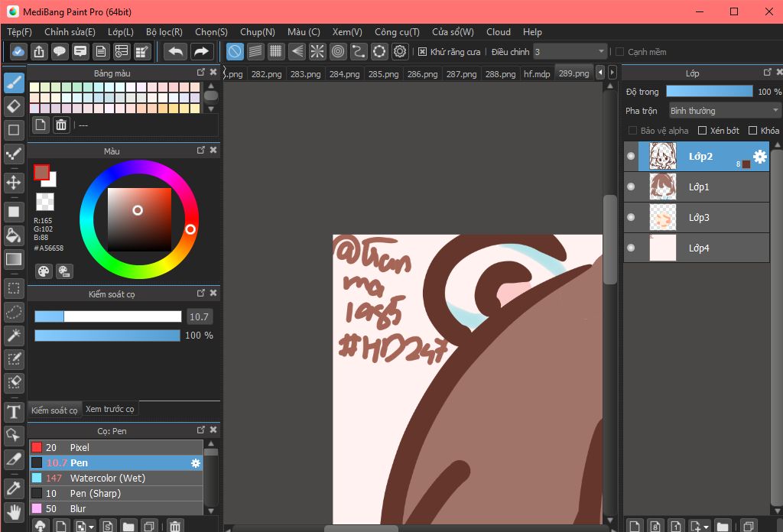Click the cloud save icon in toolbar

click(18, 51)
